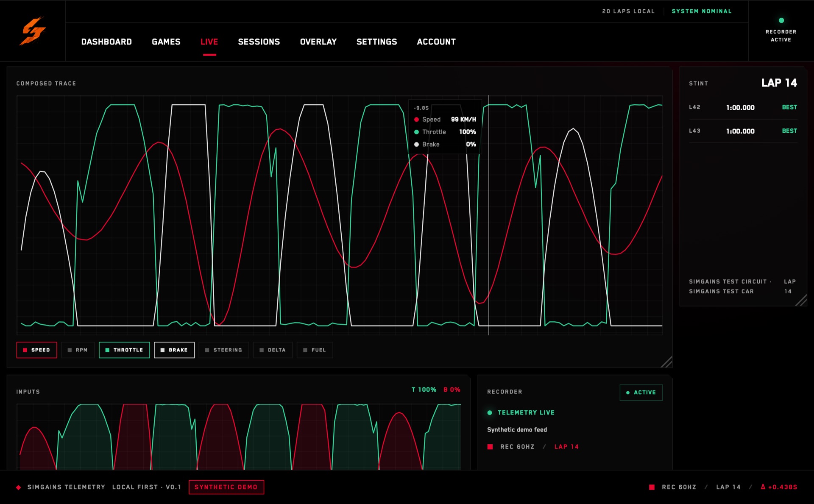Click the Synthetic demo feed text

click(x=517, y=430)
